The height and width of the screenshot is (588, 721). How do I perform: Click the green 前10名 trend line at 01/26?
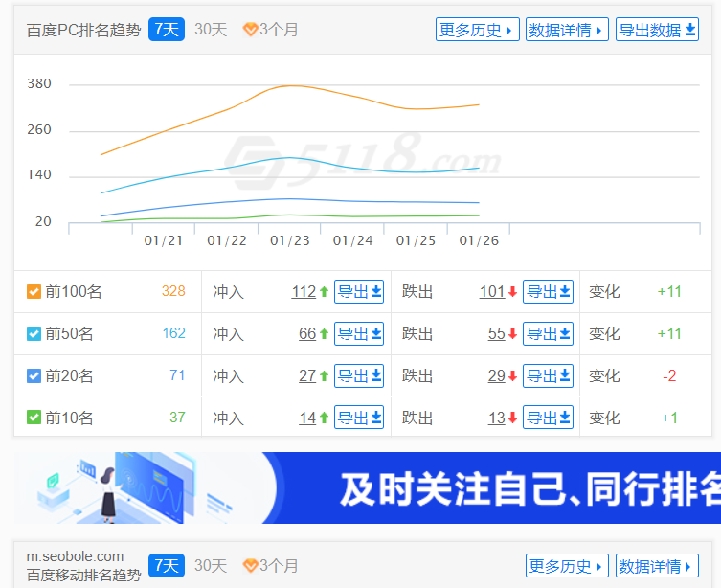(x=479, y=215)
